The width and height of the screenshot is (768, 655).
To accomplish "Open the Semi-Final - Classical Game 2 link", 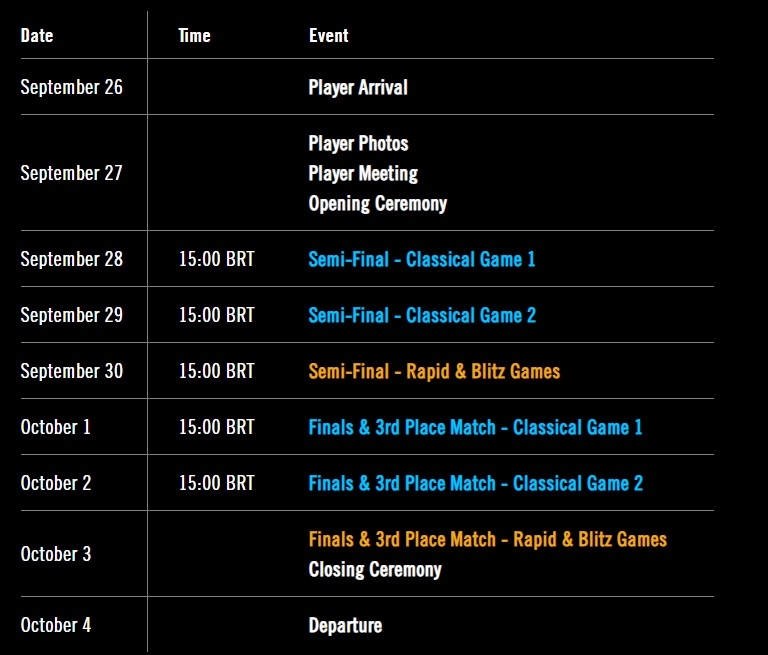I will pos(421,315).
